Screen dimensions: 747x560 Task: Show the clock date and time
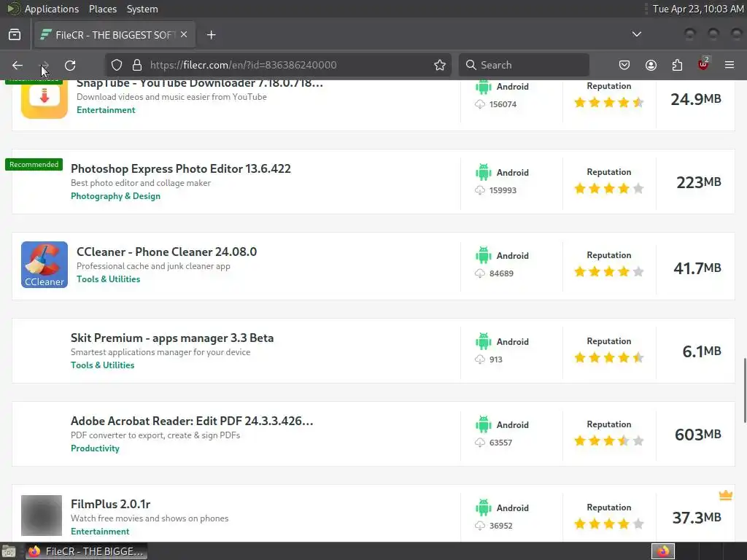coord(698,9)
